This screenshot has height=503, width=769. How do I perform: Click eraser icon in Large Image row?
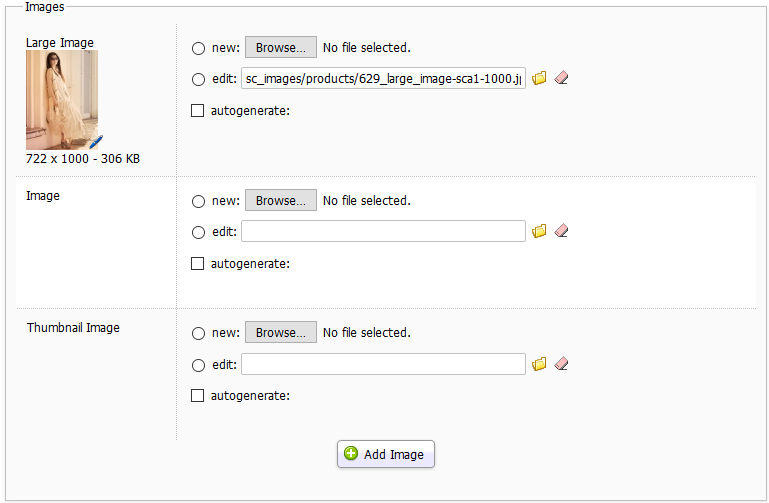click(560, 78)
